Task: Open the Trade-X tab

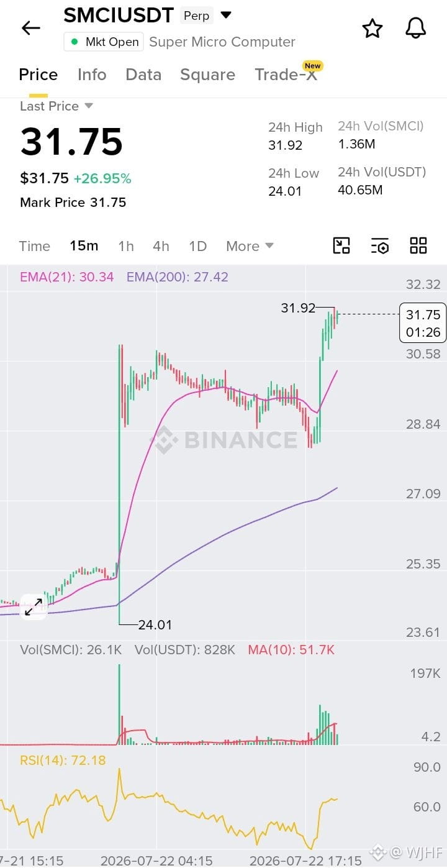Action: 286,75
